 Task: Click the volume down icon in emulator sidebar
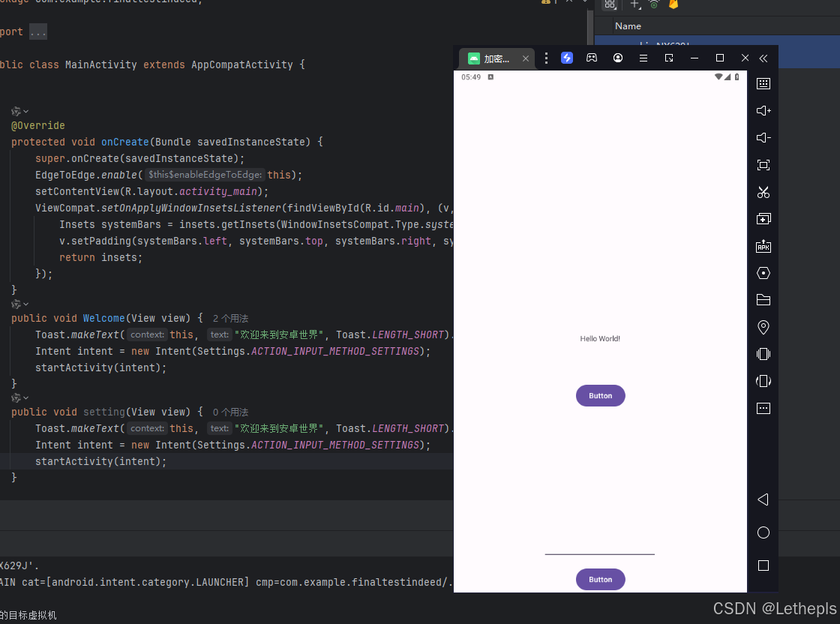[763, 138]
